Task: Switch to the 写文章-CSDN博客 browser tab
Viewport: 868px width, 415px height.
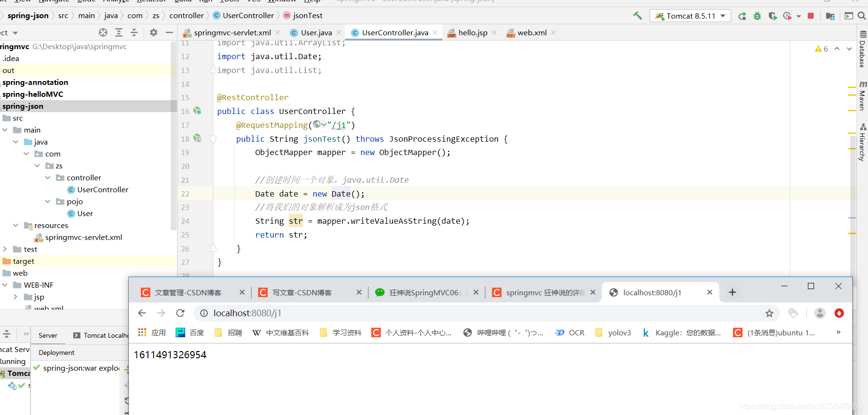Action: pyautogui.click(x=302, y=292)
